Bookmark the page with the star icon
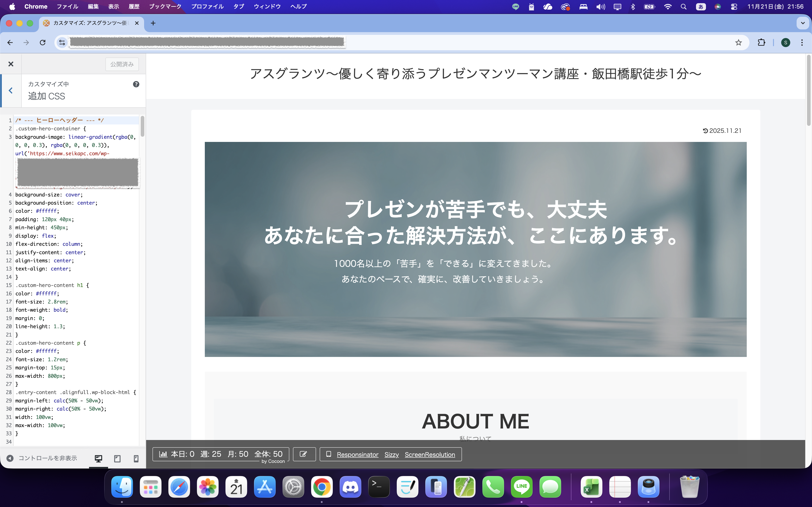Image resolution: width=812 pixels, height=507 pixels. pos(739,42)
